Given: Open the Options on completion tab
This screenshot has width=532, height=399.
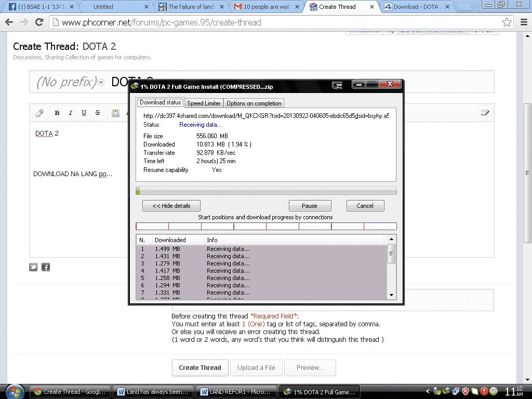Looking at the screenshot, I should coord(254,103).
